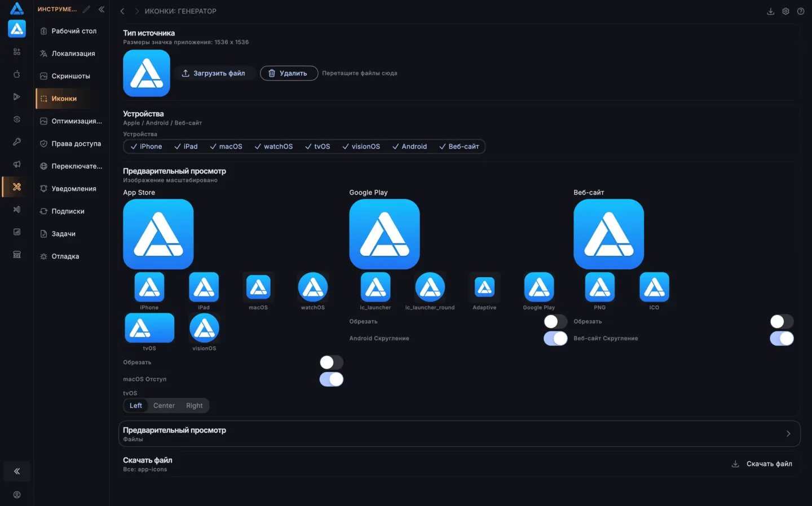This screenshot has width=812, height=506.
Task: Toggle Веб-сайт Скругление switch
Action: (782, 338)
